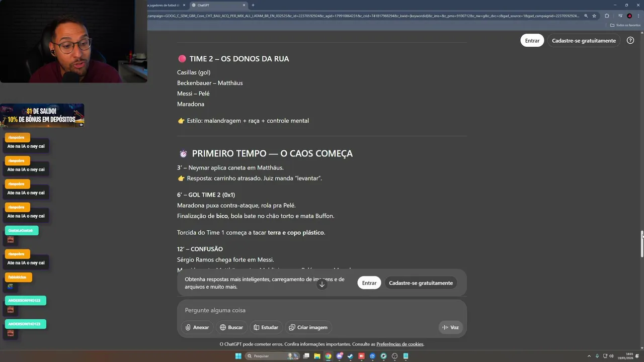
Task: Open the blue circular app in taskbar
Action: (372, 356)
